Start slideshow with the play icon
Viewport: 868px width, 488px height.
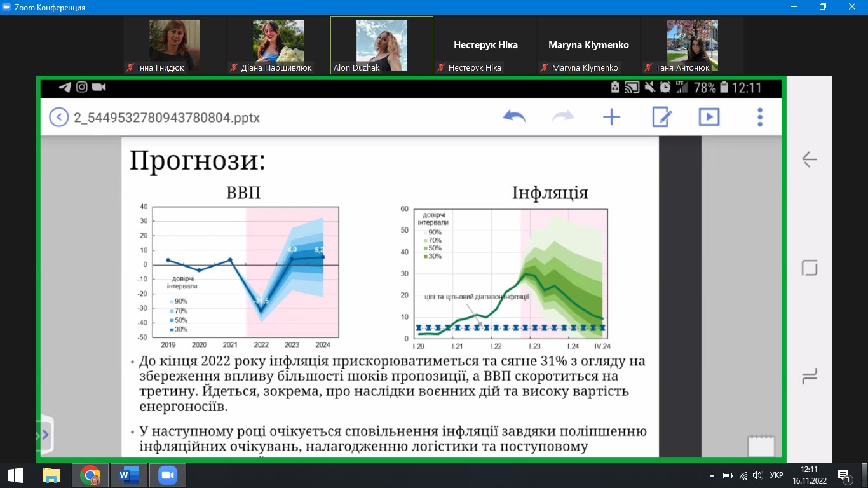pyautogui.click(x=709, y=117)
